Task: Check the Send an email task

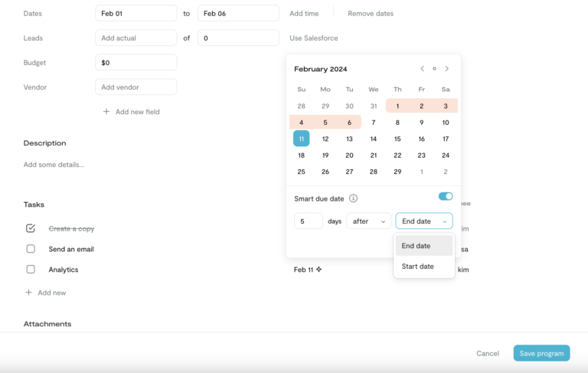Action: (x=31, y=249)
